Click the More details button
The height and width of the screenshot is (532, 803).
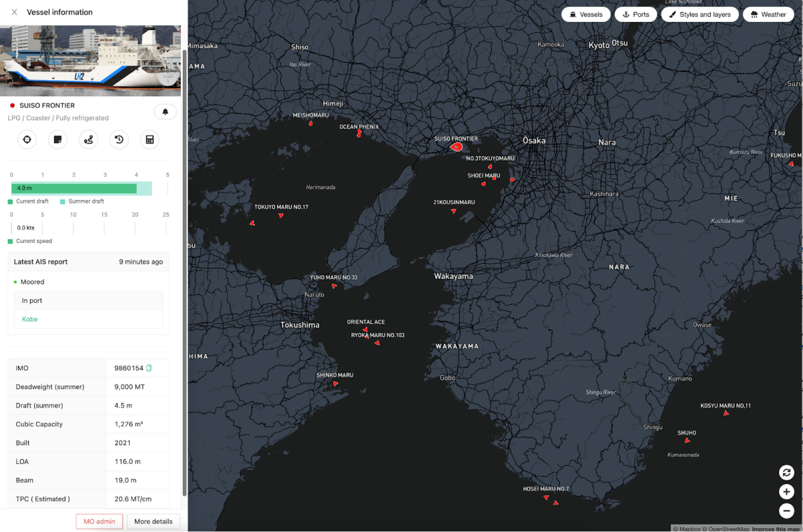pos(153,521)
